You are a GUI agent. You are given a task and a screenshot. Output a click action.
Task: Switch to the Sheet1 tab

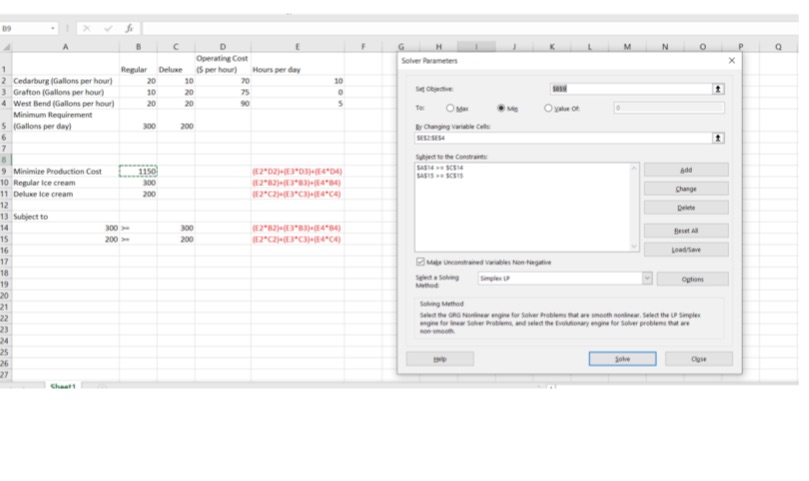pos(63,386)
